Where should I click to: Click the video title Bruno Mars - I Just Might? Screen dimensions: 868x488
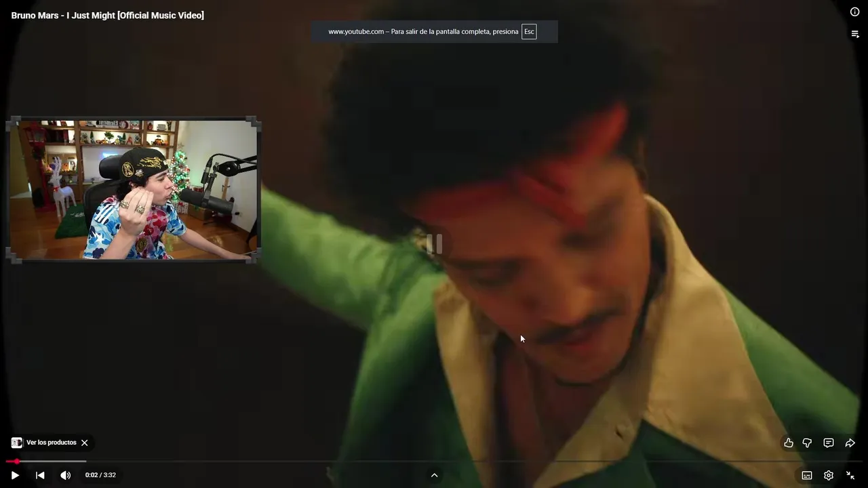tap(107, 15)
